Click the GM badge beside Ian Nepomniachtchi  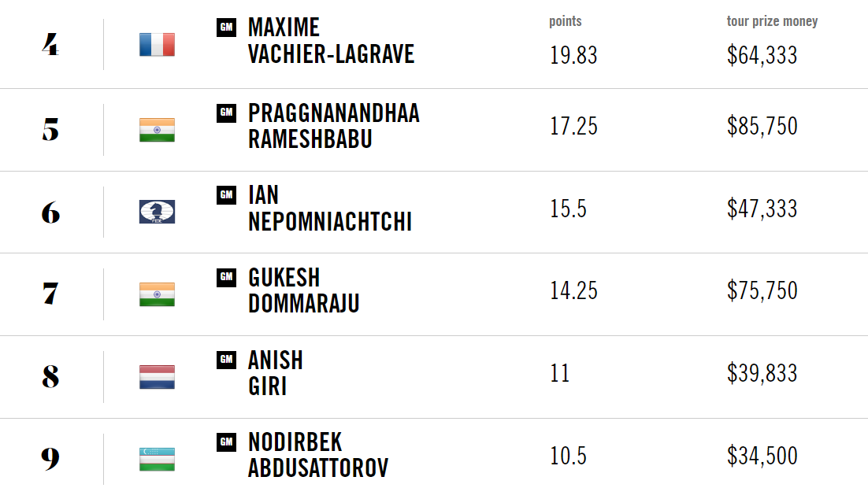point(226,194)
